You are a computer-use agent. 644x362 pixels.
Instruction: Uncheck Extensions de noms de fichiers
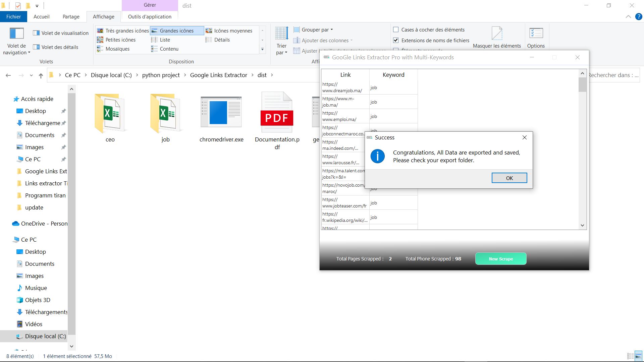pos(396,40)
